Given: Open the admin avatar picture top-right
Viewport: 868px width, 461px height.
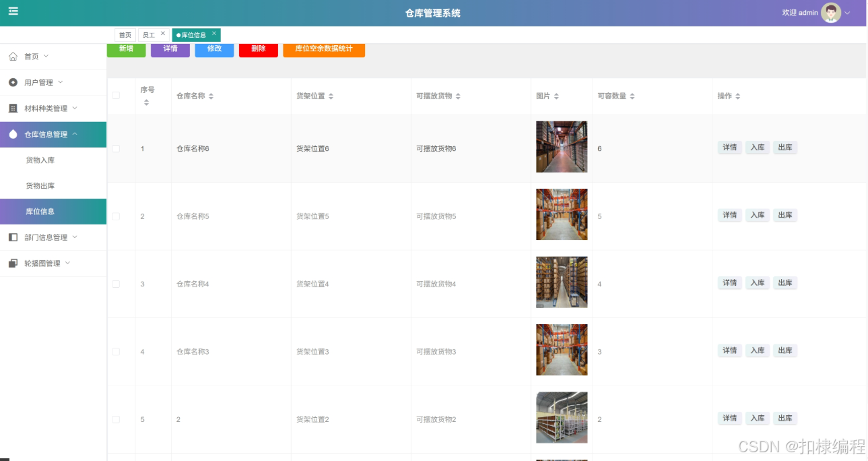Looking at the screenshot, I should point(830,13).
